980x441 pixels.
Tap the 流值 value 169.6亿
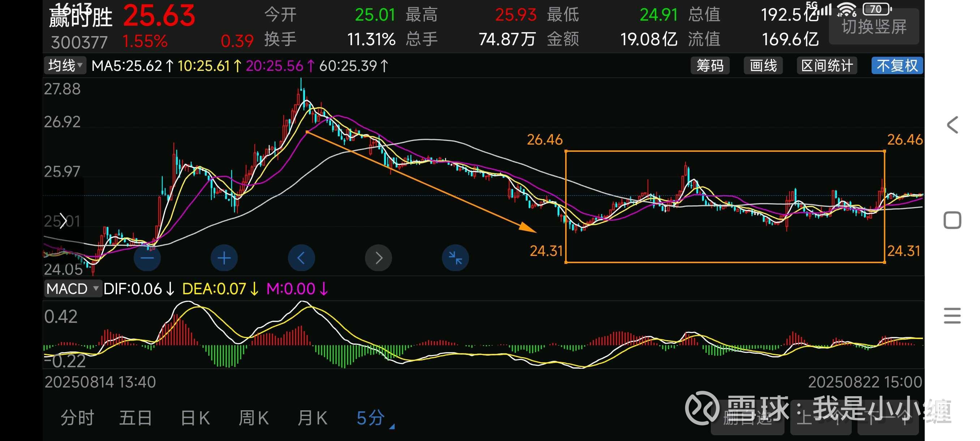click(x=791, y=39)
